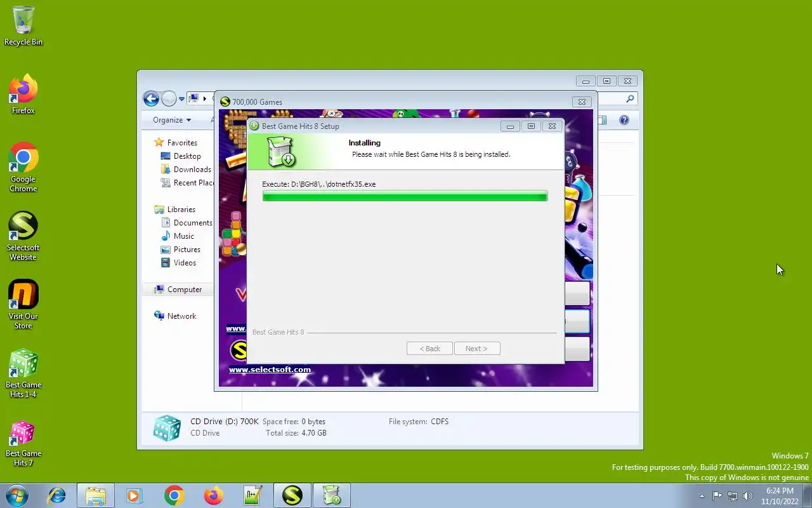Open Firefox from the taskbar
Viewport: 812px width, 508px height.
pos(213,495)
